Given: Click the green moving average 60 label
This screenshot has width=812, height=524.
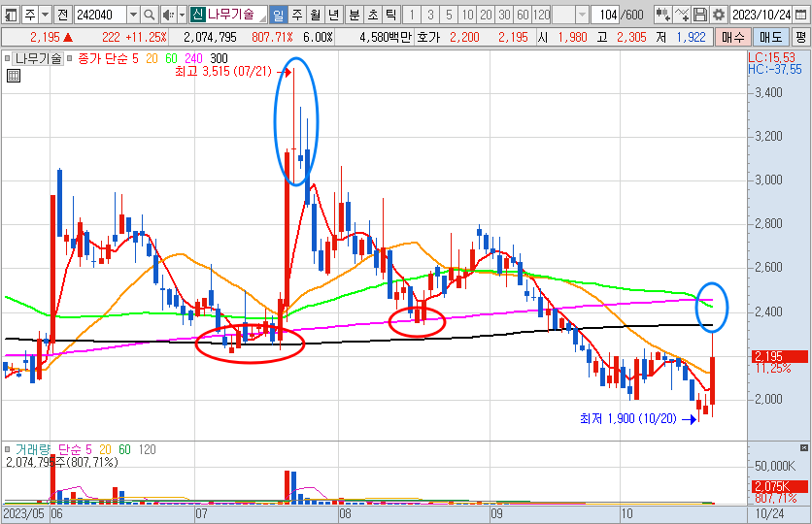Looking at the screenshot, I should (171, 58).
